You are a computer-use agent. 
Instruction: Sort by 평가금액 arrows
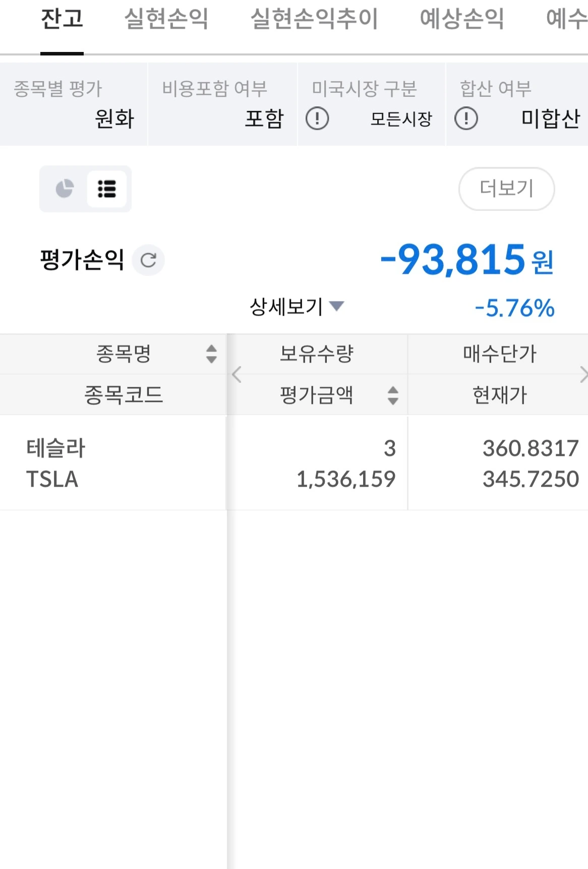pyautogui.click(x=393, y=395)
